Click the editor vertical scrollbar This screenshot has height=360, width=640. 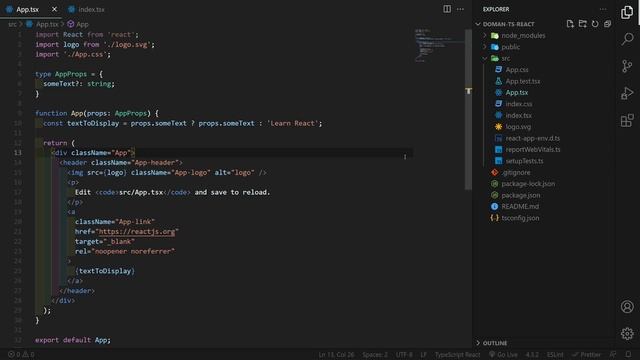468,109
